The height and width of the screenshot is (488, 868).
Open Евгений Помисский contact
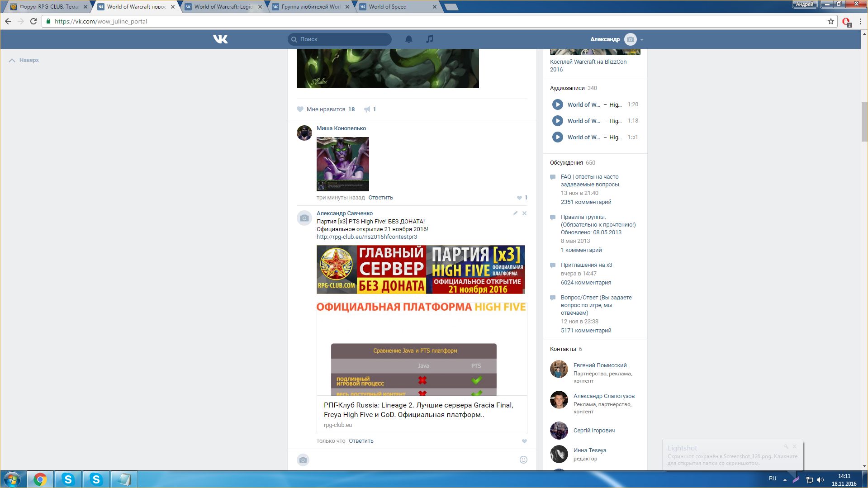(x=600, y=365)
